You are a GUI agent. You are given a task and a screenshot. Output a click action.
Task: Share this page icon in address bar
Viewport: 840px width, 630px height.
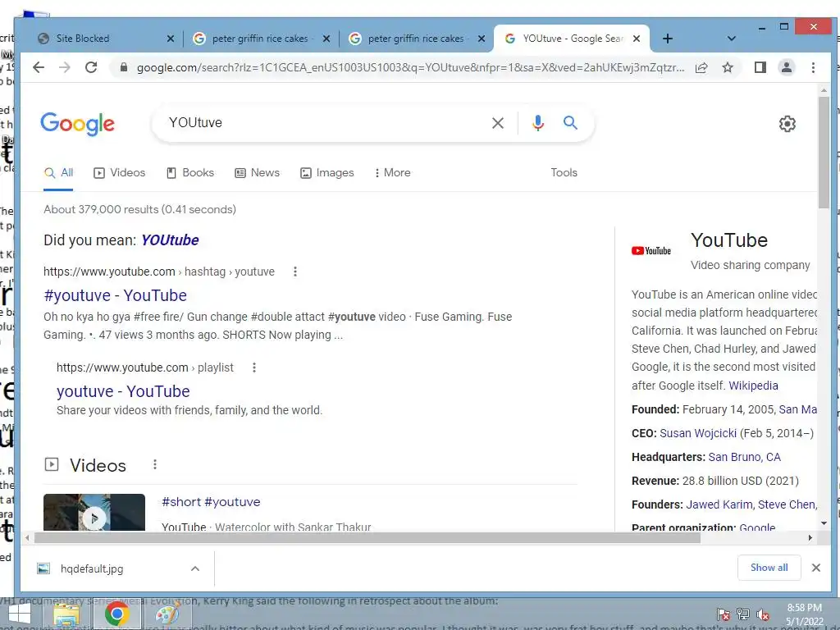[701, 67]
